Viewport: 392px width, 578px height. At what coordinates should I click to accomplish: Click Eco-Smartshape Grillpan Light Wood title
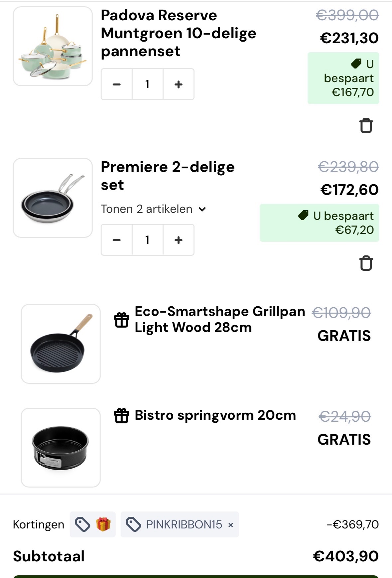(x=219, y=319)
